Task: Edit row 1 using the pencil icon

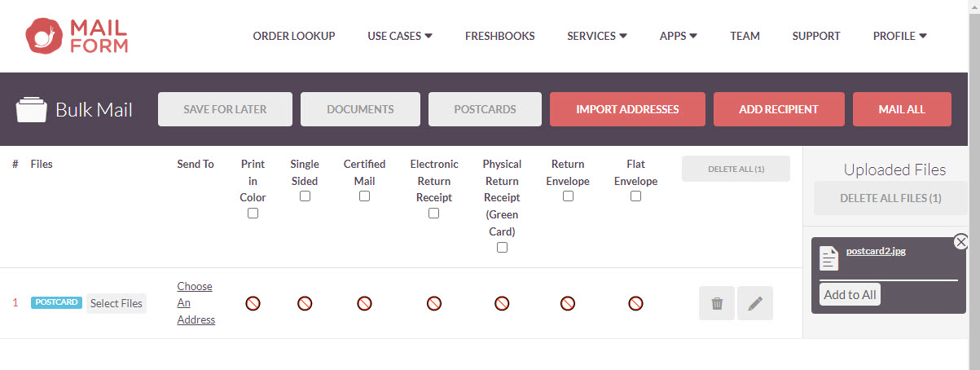Action: 755,303
